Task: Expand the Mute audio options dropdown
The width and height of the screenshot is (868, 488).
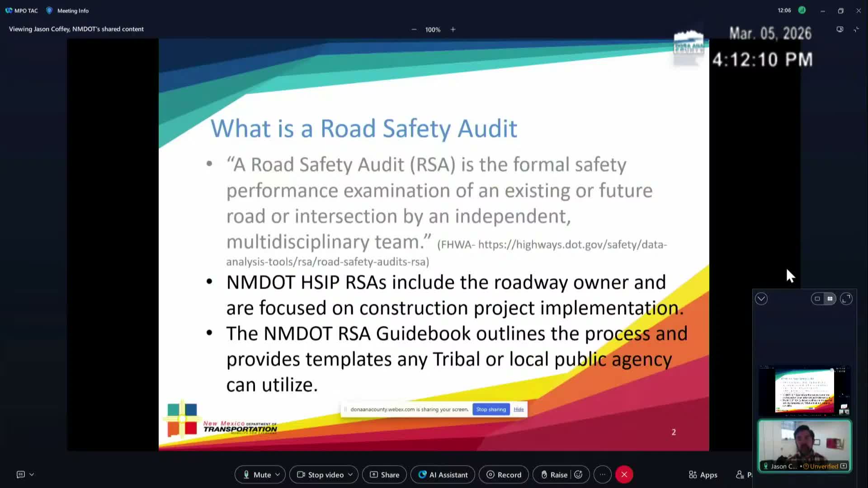Action: (x=278, y=474)
